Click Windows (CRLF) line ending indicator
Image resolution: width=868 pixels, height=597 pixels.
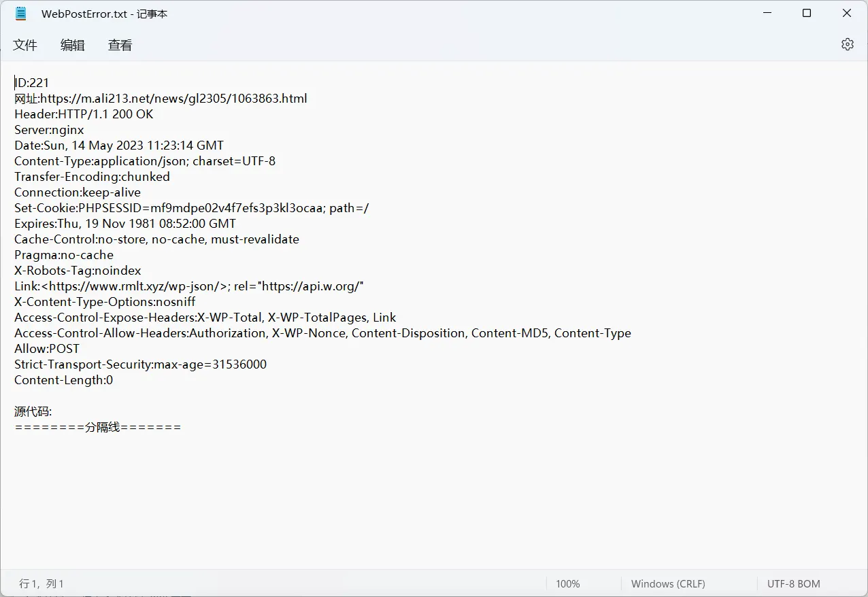668,583
